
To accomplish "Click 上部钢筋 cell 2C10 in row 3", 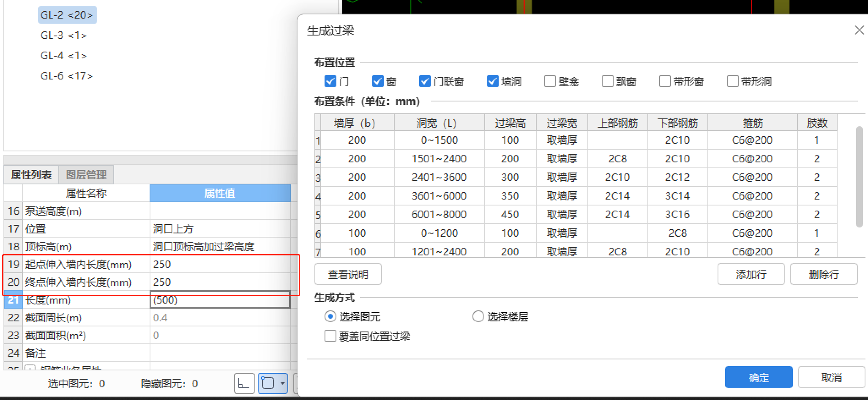I will point(617,177).
